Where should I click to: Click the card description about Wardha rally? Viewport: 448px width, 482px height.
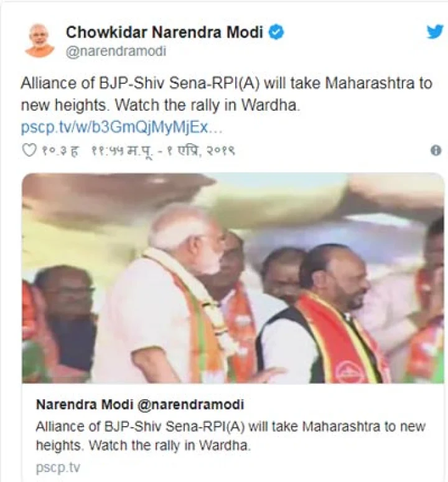coord(231,436)
